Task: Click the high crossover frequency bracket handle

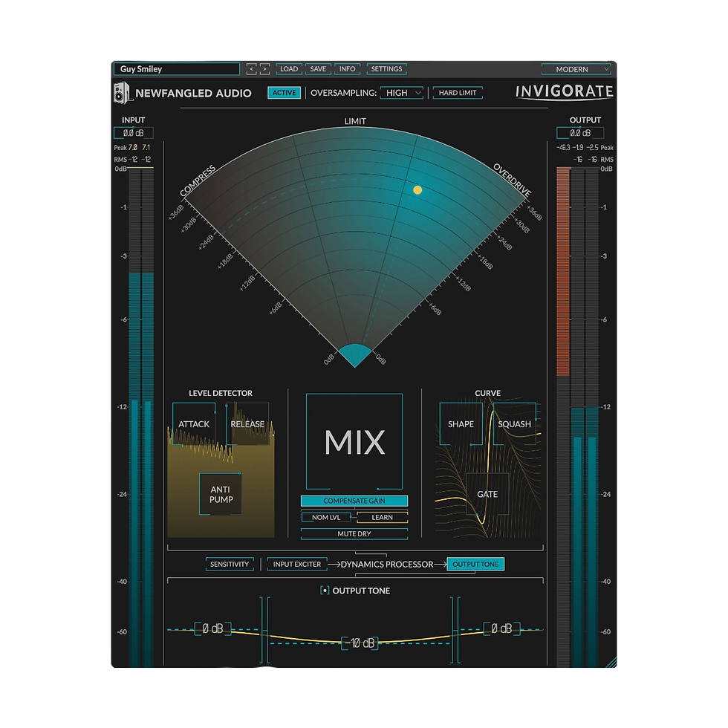Action: pyautogui.click(x=455, y=630)
